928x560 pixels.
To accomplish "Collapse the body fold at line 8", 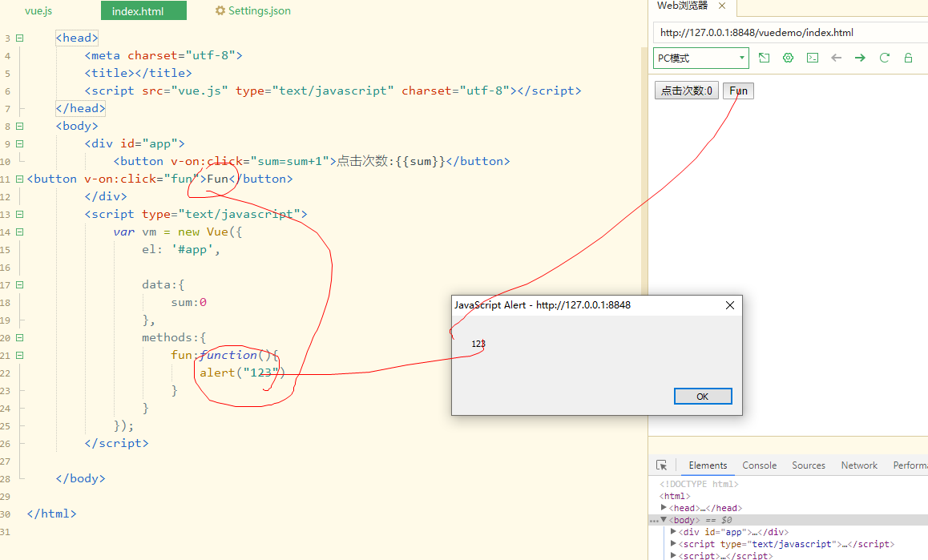I will pyautogui.click(x=19, y=126).
